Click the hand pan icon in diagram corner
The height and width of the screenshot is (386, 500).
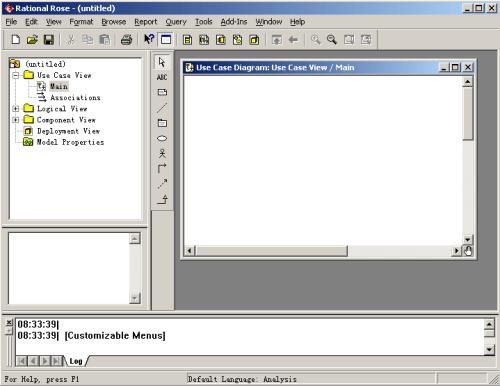(x=468, y=251)
